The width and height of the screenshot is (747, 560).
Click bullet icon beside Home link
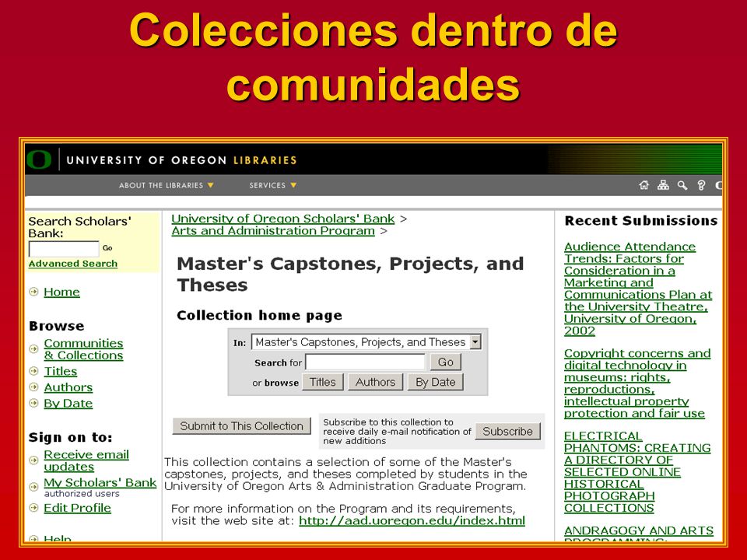click(33, 292)
